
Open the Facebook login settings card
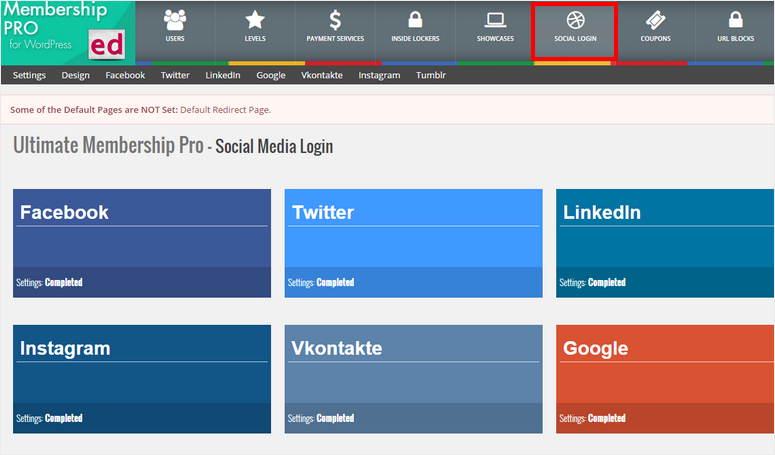142,243
